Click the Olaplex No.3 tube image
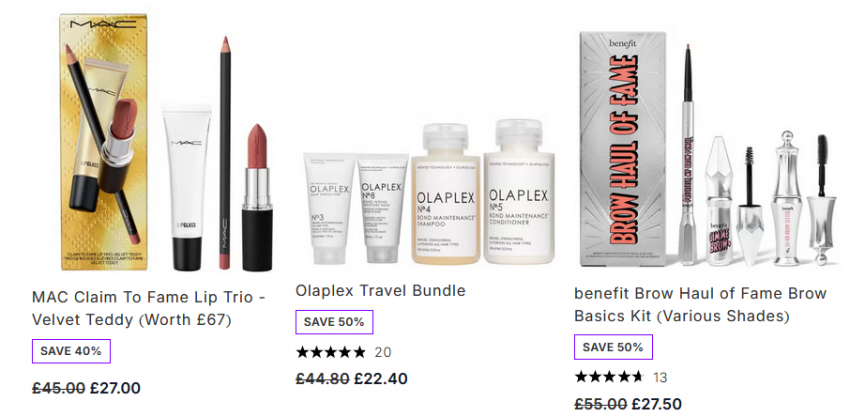The image size is (865, 417). (329, 208)
